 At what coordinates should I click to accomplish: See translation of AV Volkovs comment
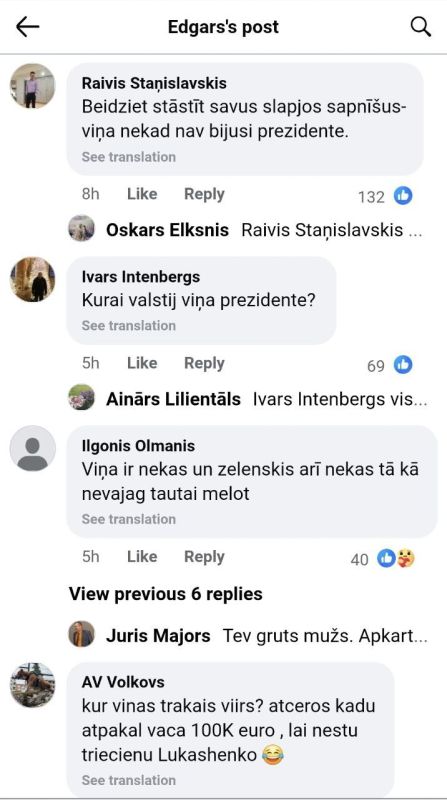[129, 780]
